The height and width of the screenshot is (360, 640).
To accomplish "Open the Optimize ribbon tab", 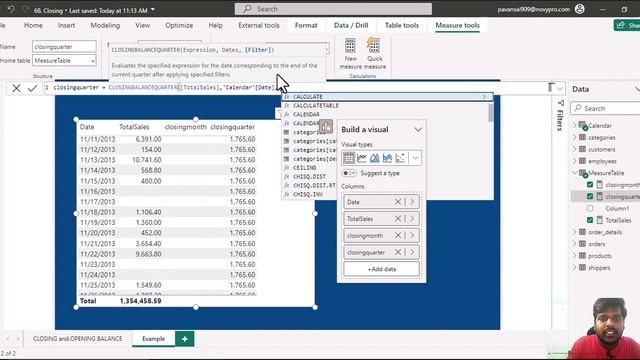I will (179, 25).
